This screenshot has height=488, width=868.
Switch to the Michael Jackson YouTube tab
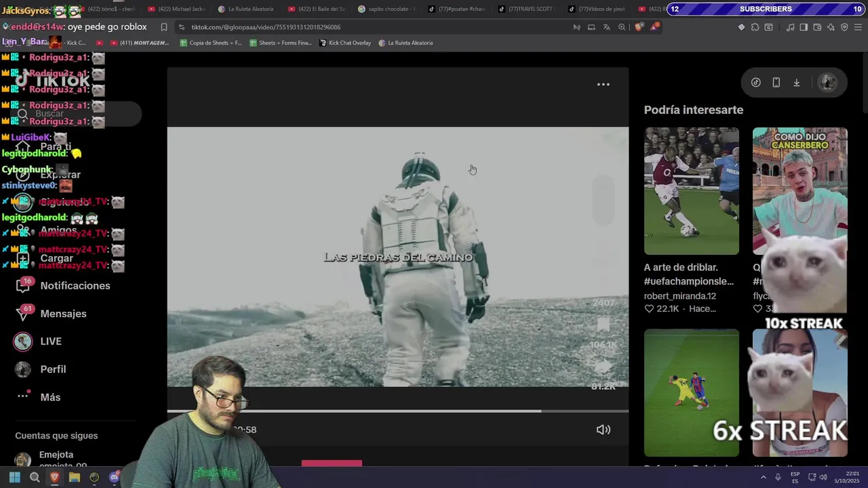(176, 9)
